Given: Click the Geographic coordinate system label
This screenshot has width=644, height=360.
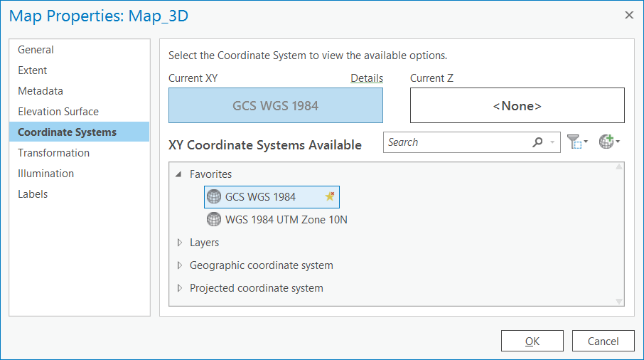Looking at the screenshot, I should pos(261,265).
